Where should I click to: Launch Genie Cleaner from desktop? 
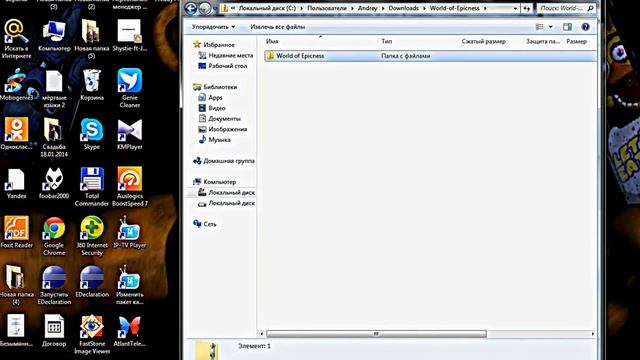[130, 88]
